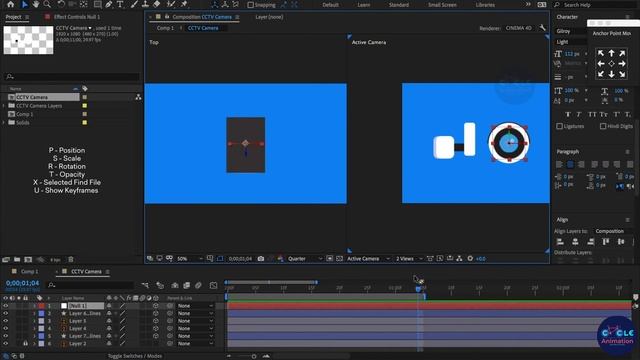Open Effect Controls Null 1 tab
This screenshot has width=640, height=360.
point(77,17)
